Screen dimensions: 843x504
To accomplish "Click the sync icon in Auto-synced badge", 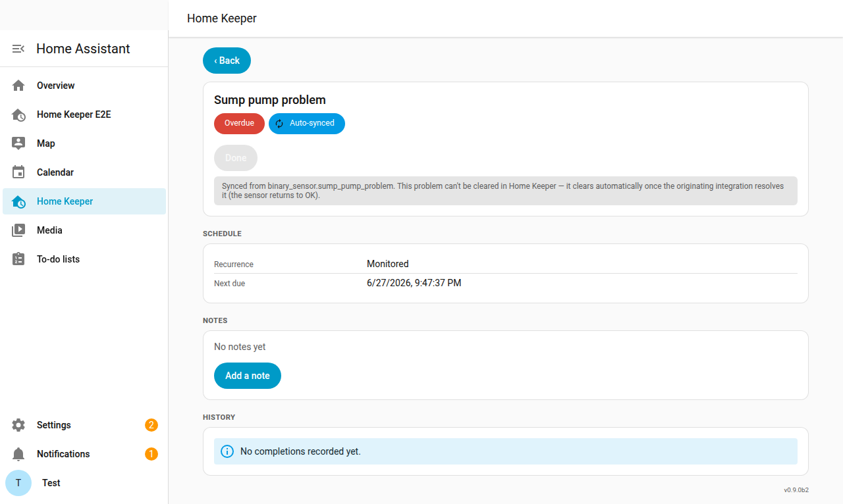I will [x=279, y=124].
